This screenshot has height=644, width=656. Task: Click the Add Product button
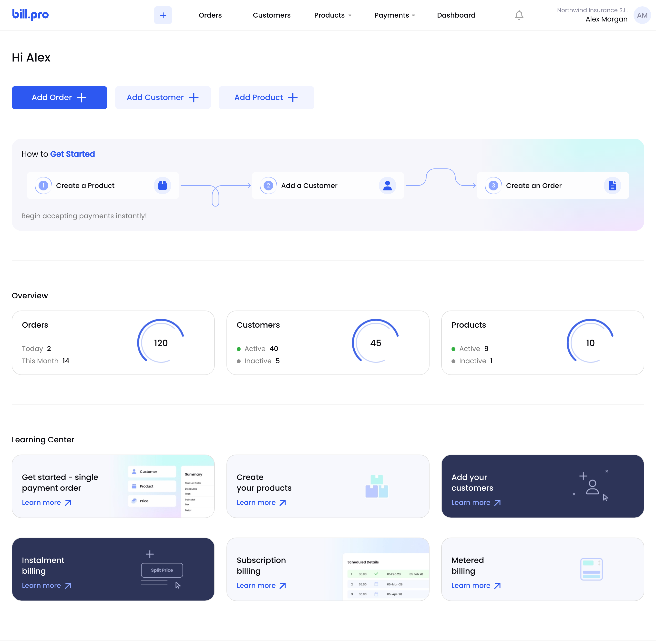pyautogui.click(x=266, y=97)
